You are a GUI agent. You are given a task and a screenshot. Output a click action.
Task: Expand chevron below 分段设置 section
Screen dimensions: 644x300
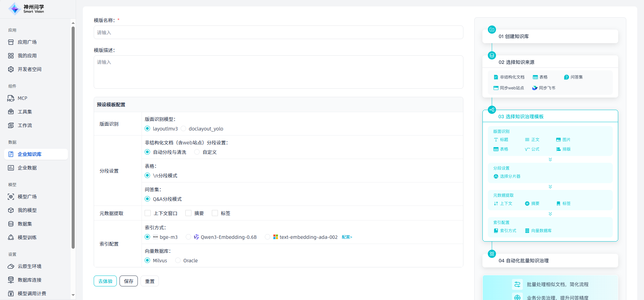[x=550, y=187]
